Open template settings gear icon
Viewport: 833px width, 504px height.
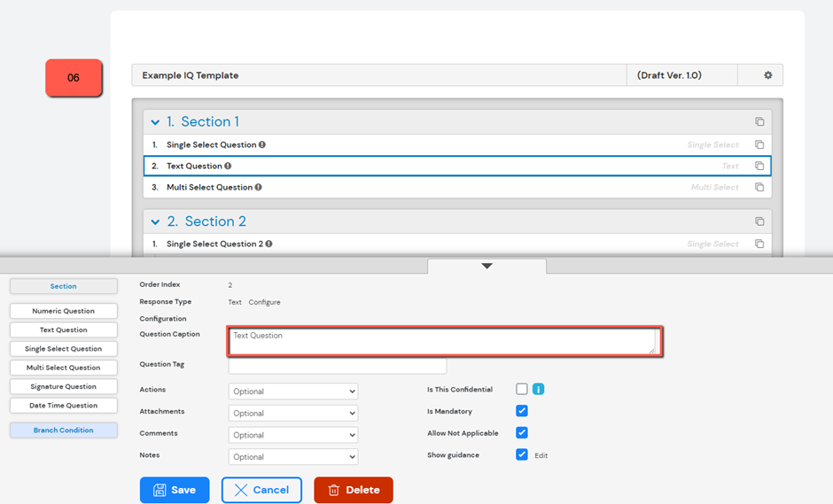(768, 75)
